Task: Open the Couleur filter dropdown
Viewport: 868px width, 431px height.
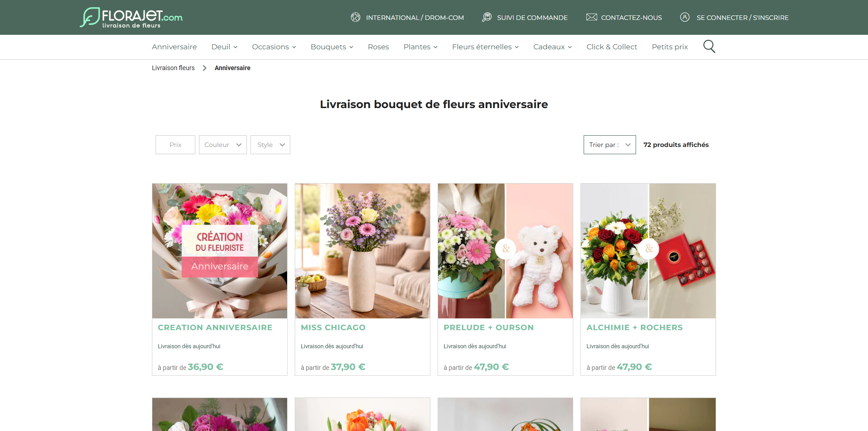Action: point(223,145)
